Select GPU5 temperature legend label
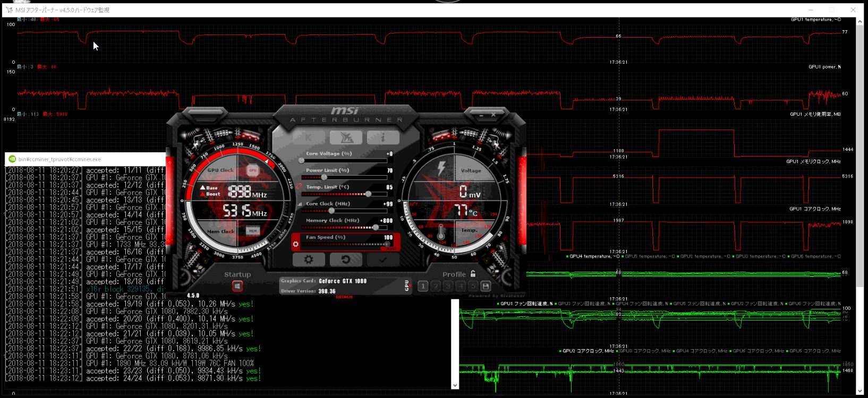This screenshot has width=868, height=398. 648,256
